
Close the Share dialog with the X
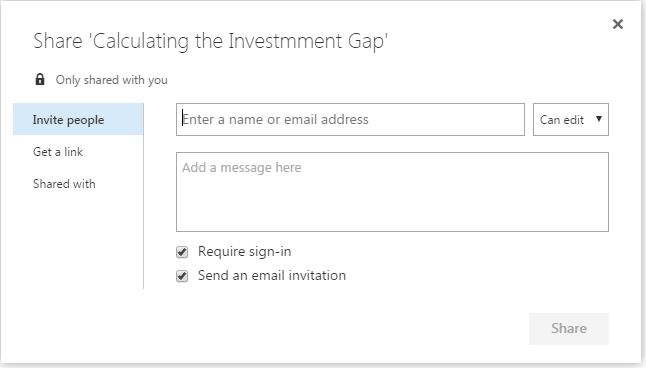[x=618, y=24]
